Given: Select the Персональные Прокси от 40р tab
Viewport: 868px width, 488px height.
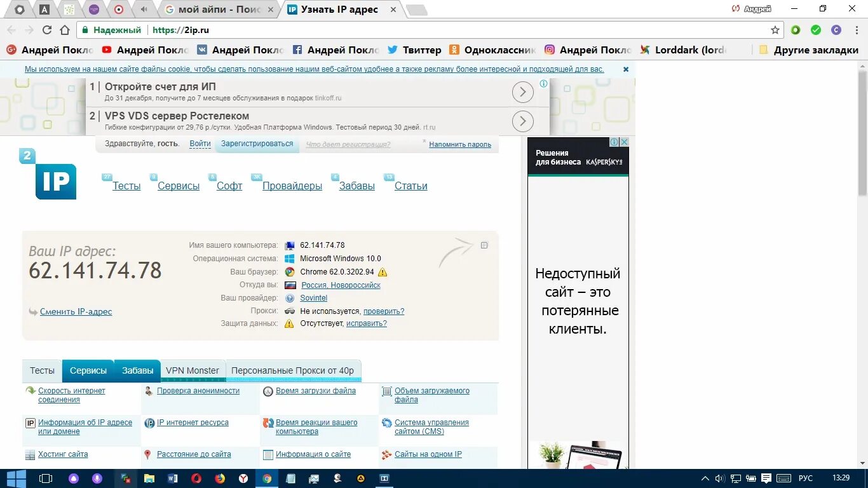Looking at the screenshot, I should pos(293,370).
